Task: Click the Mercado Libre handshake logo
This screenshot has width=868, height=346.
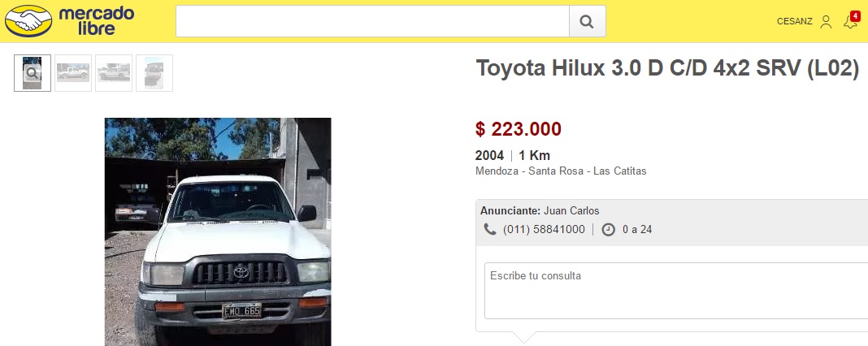Action: (28, 21)
